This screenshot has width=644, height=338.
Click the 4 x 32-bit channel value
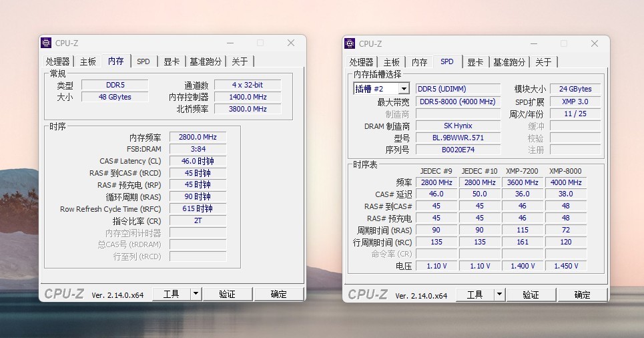[248, 85]
